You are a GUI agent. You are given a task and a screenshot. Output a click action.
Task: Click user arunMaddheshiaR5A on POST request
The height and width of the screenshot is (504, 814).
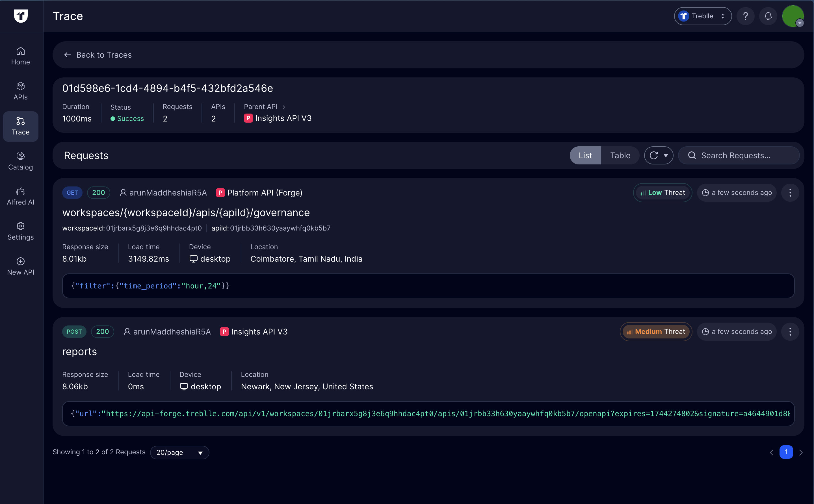click(167, 332)
